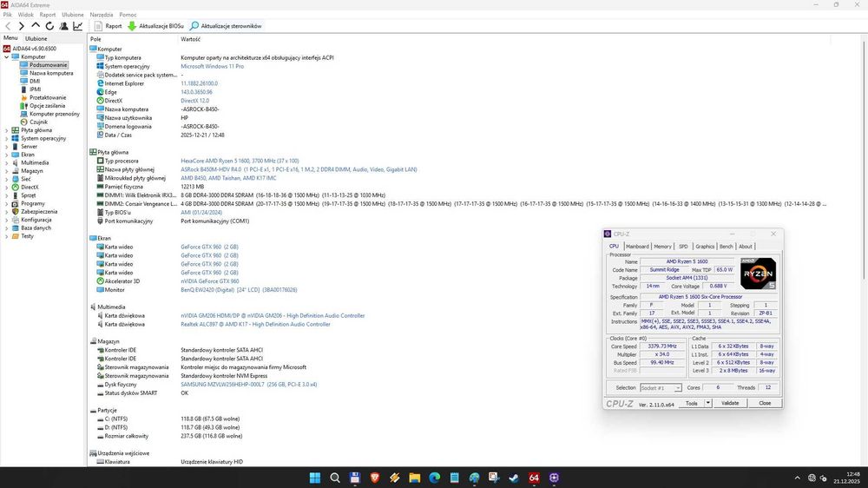Open the Pomoc menu
Screen dimensions: 868x488
(x=128, y=15)
